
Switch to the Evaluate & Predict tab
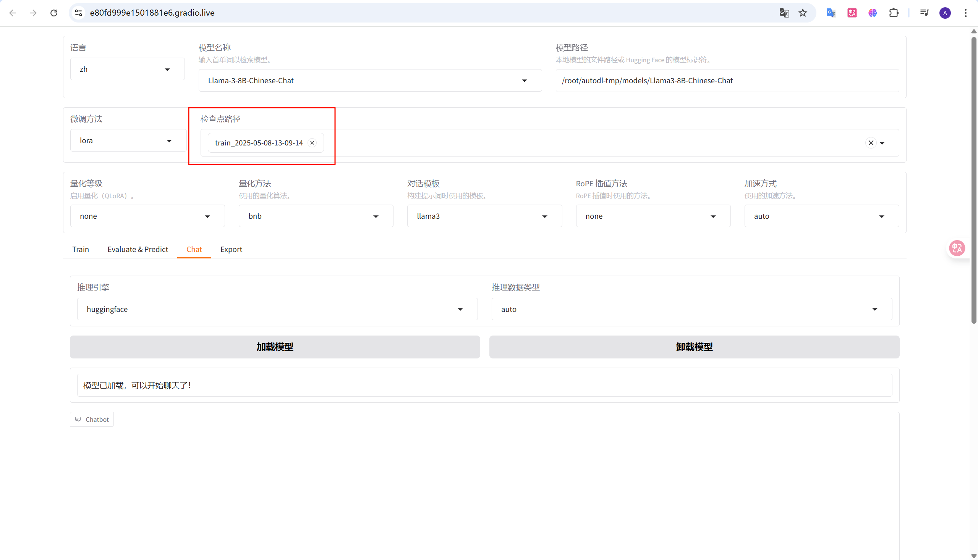[138, 249]
